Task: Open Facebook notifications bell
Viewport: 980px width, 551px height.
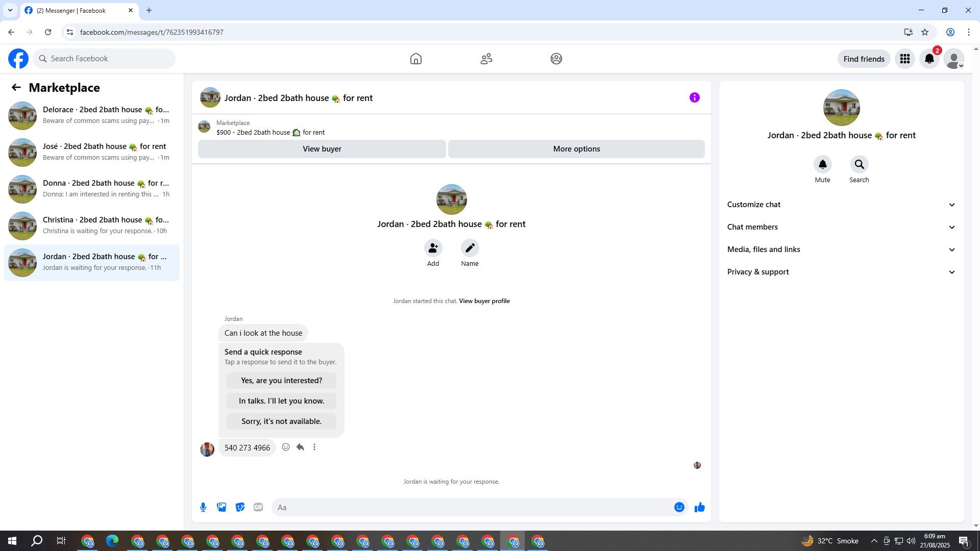Action: click(x=929, y=59)
